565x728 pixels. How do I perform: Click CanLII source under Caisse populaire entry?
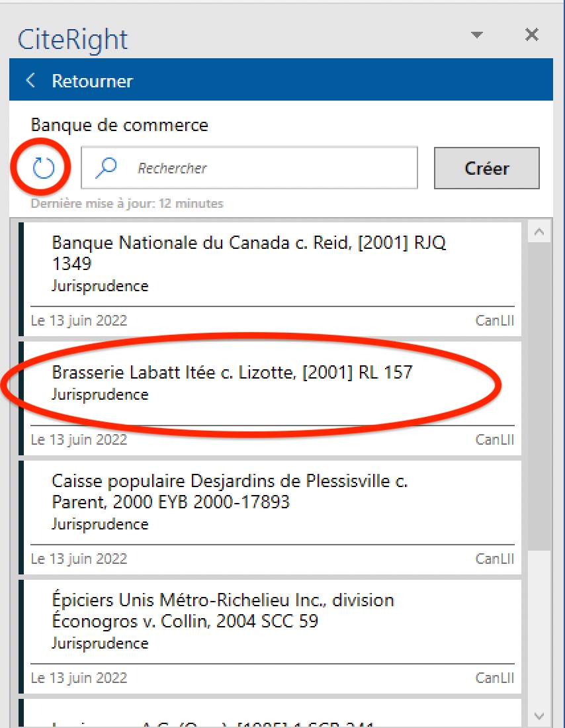pyautogui.click(x=495, y=559)
